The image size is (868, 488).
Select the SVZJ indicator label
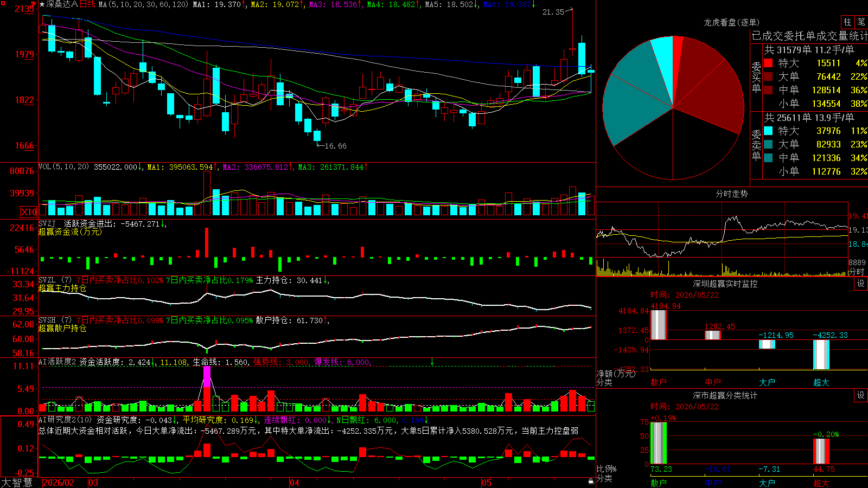coord(47,223)
